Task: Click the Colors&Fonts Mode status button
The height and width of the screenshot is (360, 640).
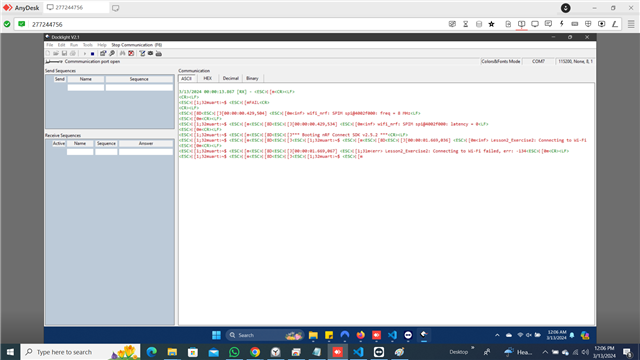Action: 501,61
